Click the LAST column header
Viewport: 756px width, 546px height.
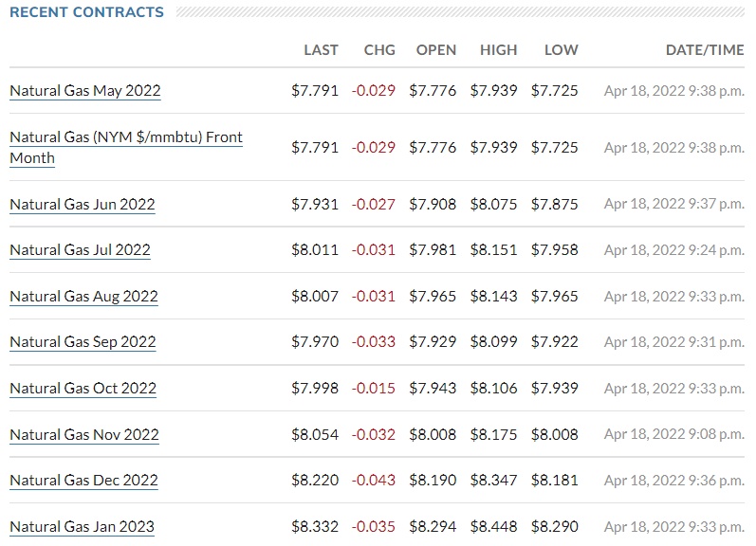(321, 50)
